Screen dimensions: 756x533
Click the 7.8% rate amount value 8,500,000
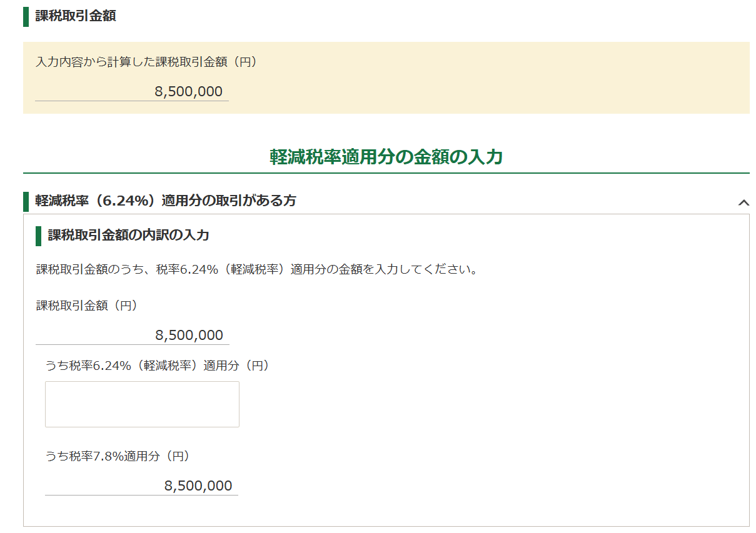point(198,486)
